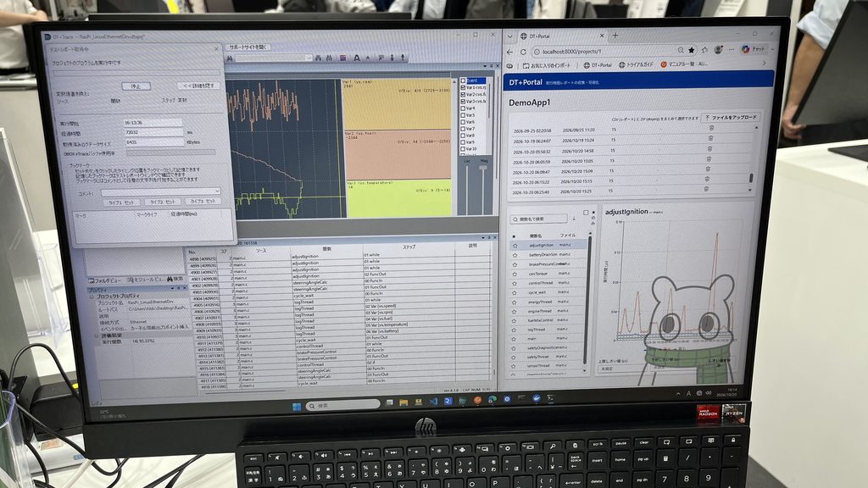868x488 pixels.
Task: Click the browser address bar URL
Action: coord(571,52)
